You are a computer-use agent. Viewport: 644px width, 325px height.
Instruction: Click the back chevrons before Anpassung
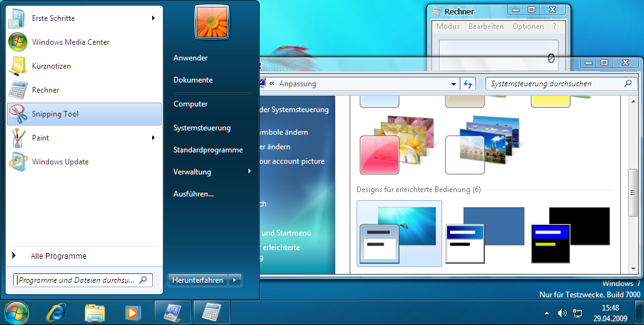click(x=272, y=84)
